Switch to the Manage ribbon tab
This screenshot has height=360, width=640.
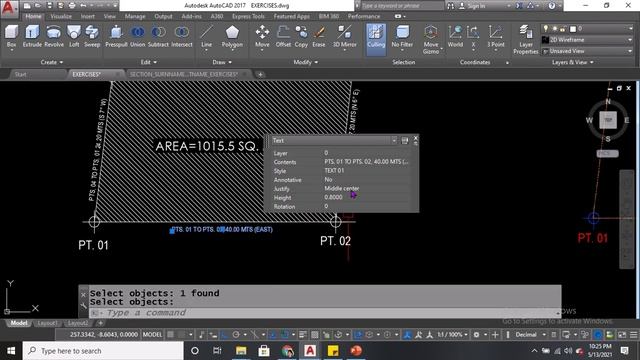tap(135, 16)
